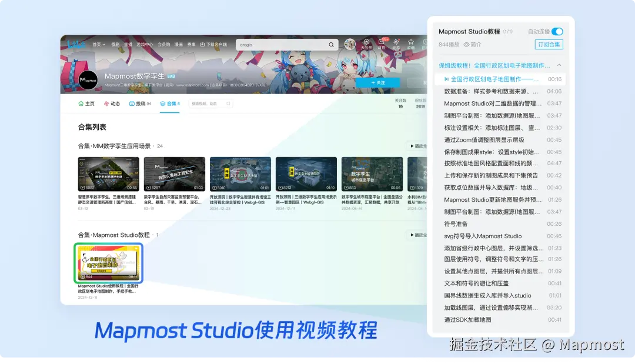
Task: Click the 搜索视频、动态 channel search field
Action: point(210,103)
